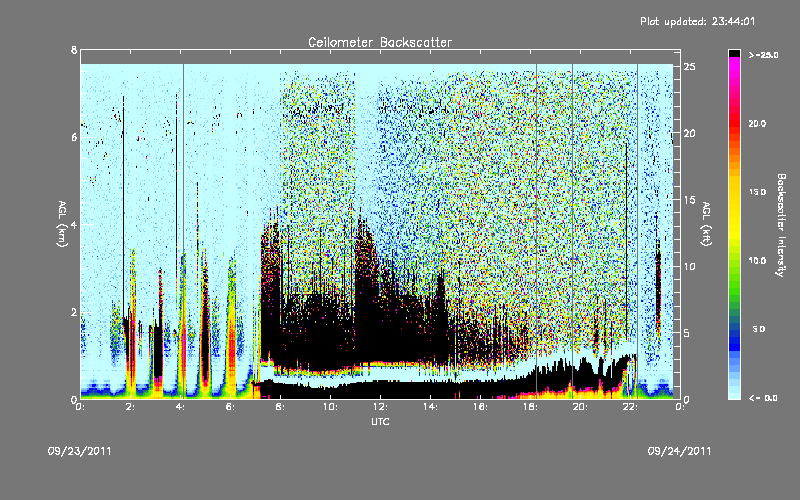Click the 14: hour tick label

(x=431, y=407)
